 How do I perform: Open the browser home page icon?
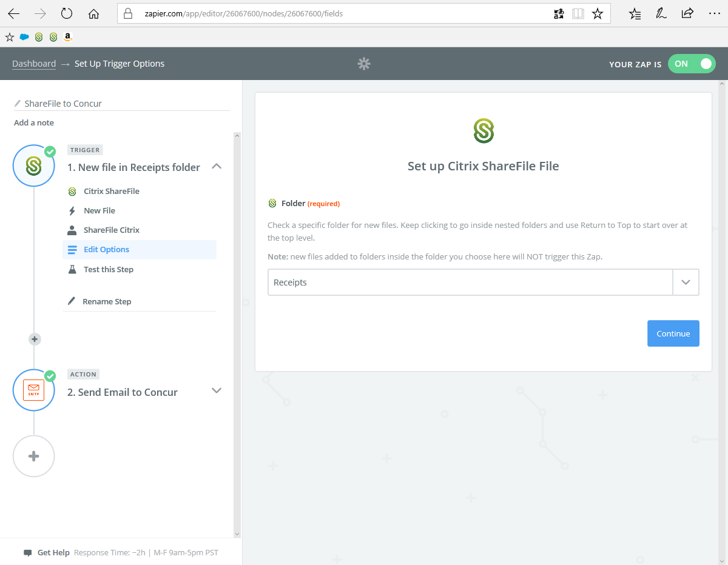point(93,13)
